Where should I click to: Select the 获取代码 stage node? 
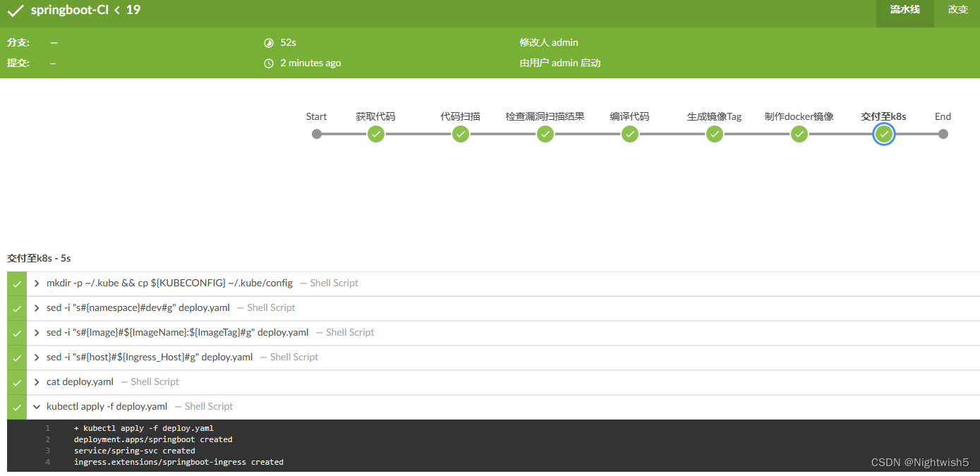tap(376, 134)
